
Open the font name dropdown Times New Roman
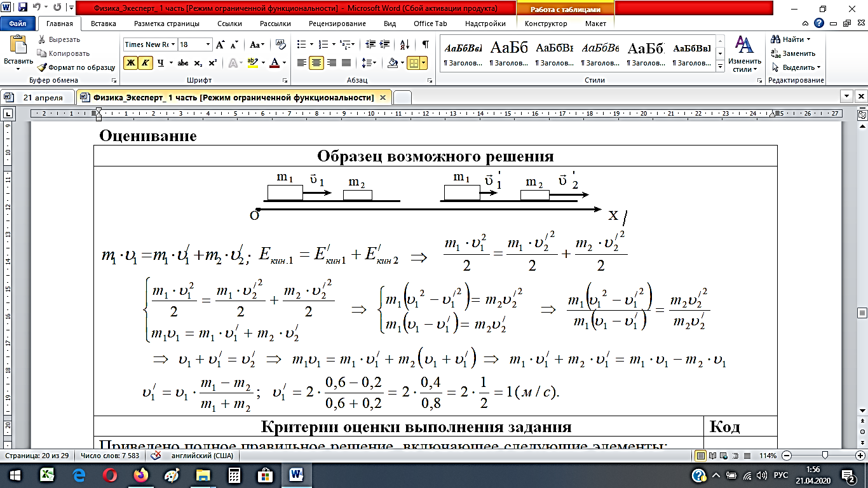[x=173, y=44]
